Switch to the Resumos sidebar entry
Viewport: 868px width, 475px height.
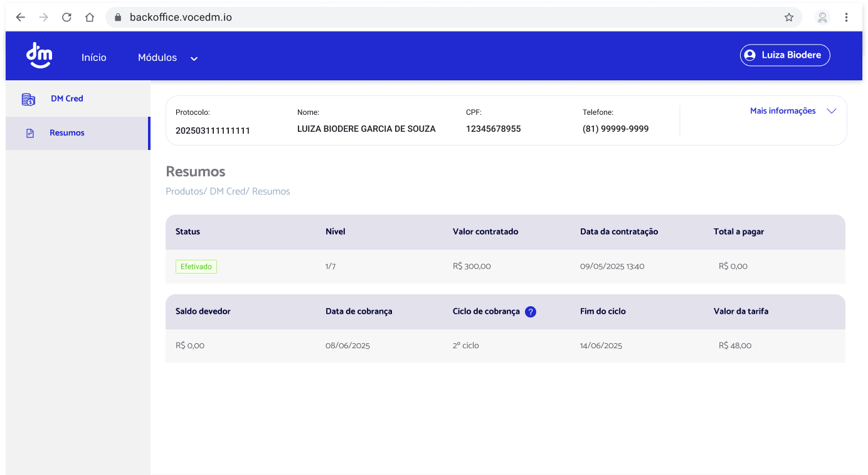(66, 132)
